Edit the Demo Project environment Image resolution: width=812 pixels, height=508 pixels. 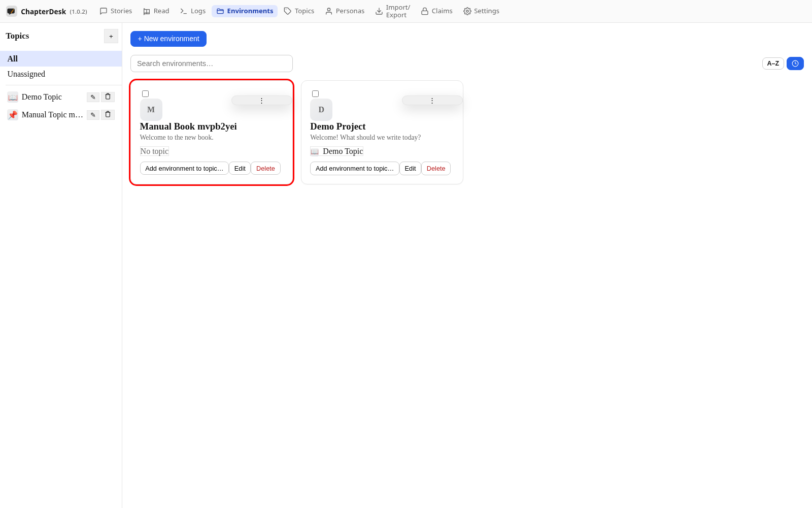(410, 168)
